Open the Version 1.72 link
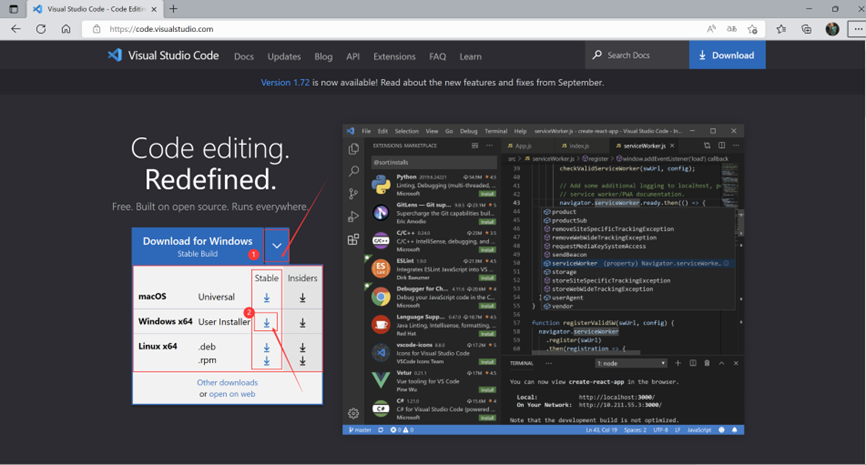The height and width of the screenshot is (465, 866). 285,82
